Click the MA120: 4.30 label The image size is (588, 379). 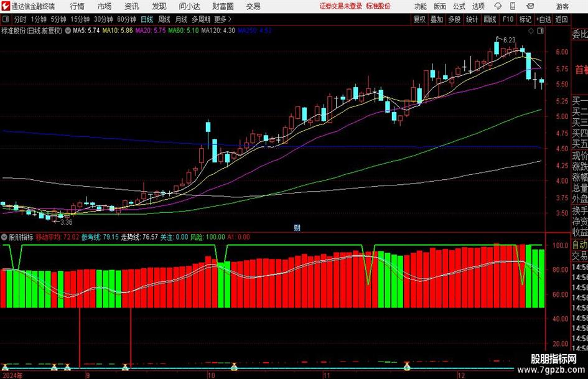[218, 30]
